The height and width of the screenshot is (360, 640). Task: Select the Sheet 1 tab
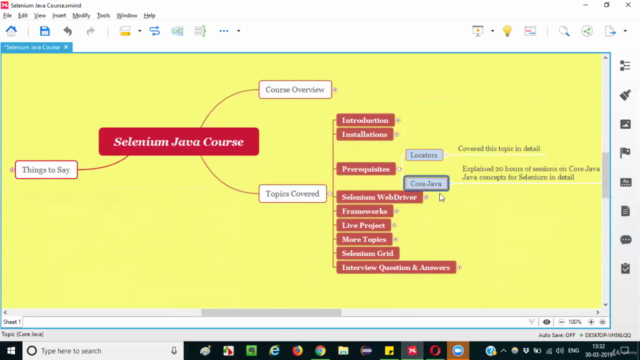pyautogui.click(x=12, y=322)
